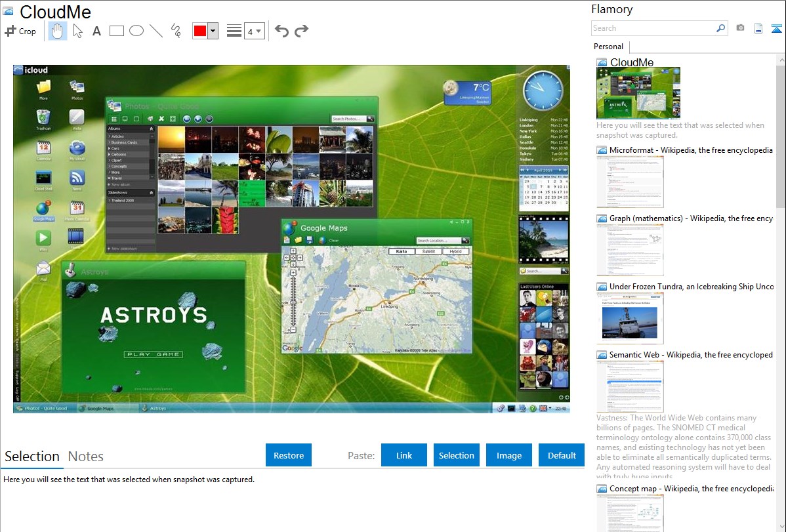This screenshot has height=532, width=786.
Task: Activate the hand pan tool
Action: pyautogui.click(x=58, y=31)
